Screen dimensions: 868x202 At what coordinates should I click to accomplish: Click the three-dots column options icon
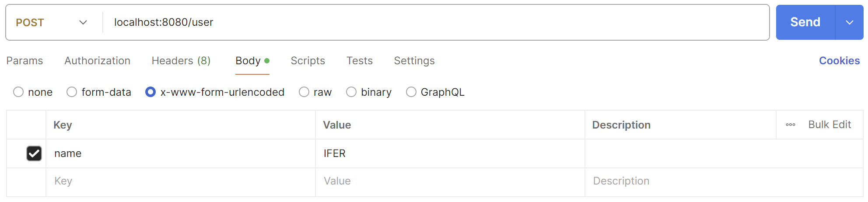[790, 125]
